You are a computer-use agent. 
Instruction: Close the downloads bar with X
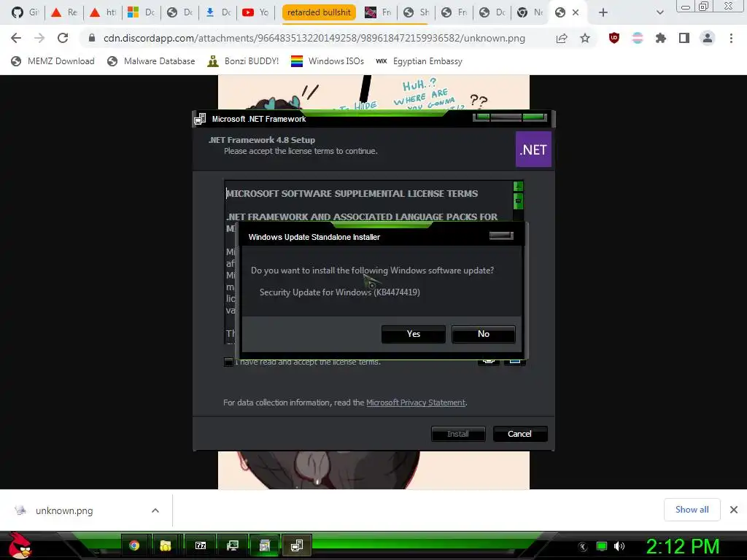734,510
